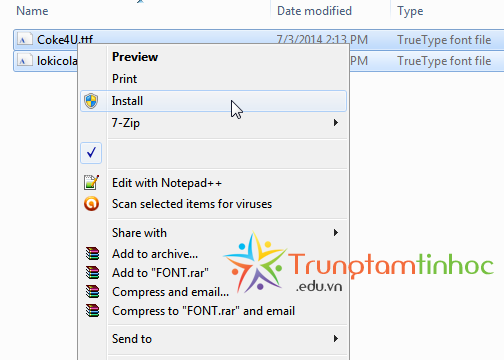Expand the 7-Zip submenu arrow
The width and height of the screenshot is (504, 360).
[x=336, y=123]
